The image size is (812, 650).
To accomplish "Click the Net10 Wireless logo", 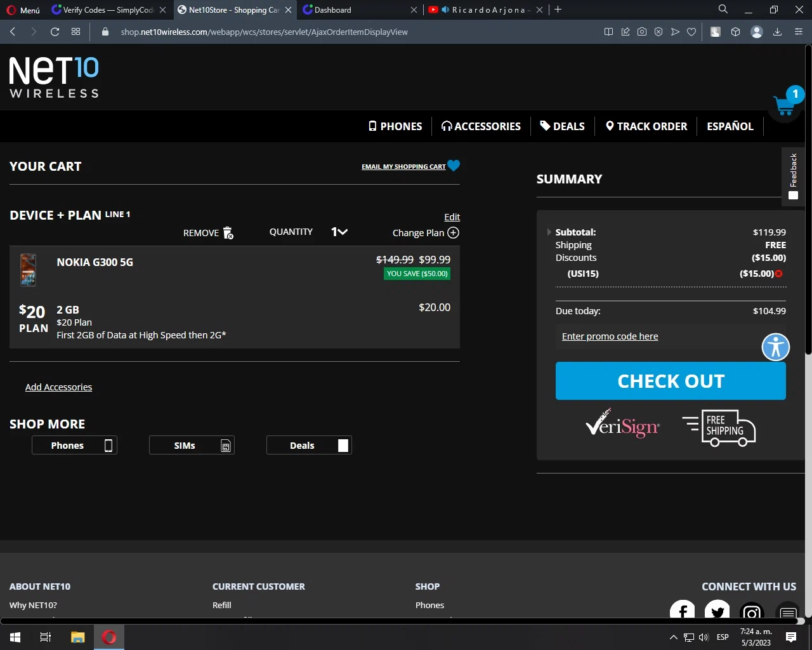I will click(x=54, y=77).
